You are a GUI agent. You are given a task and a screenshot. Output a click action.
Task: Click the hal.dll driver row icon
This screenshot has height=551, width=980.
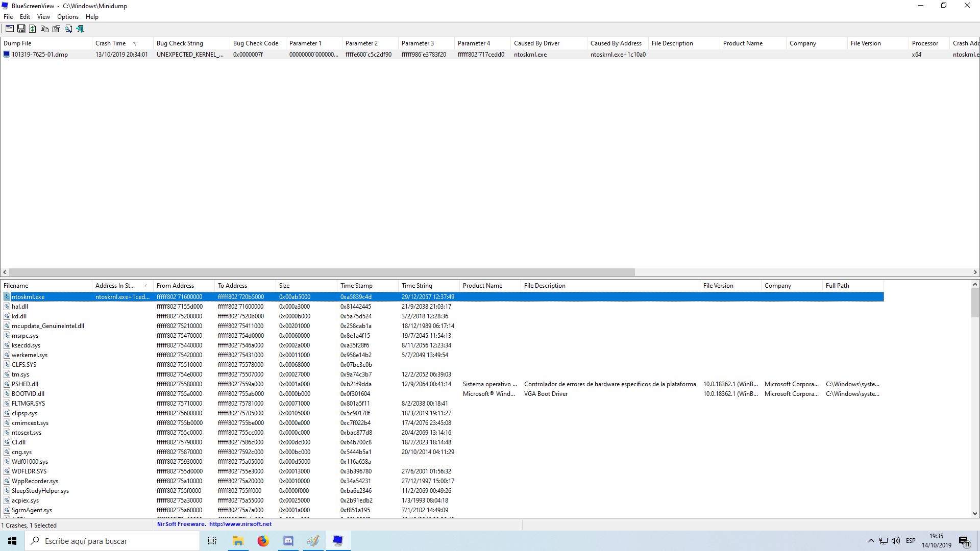(x=7, y=307)
